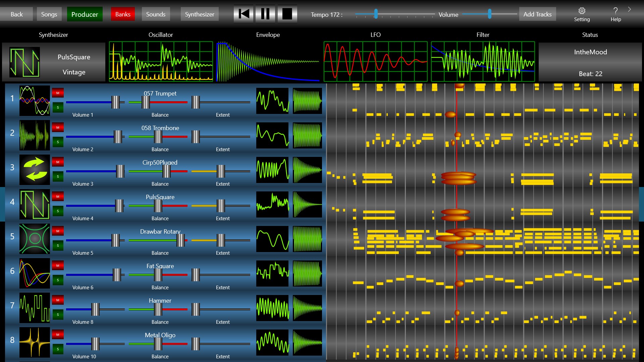Select the LFO waveform display
Screen dimensions: 644x362
click(375, 62)
